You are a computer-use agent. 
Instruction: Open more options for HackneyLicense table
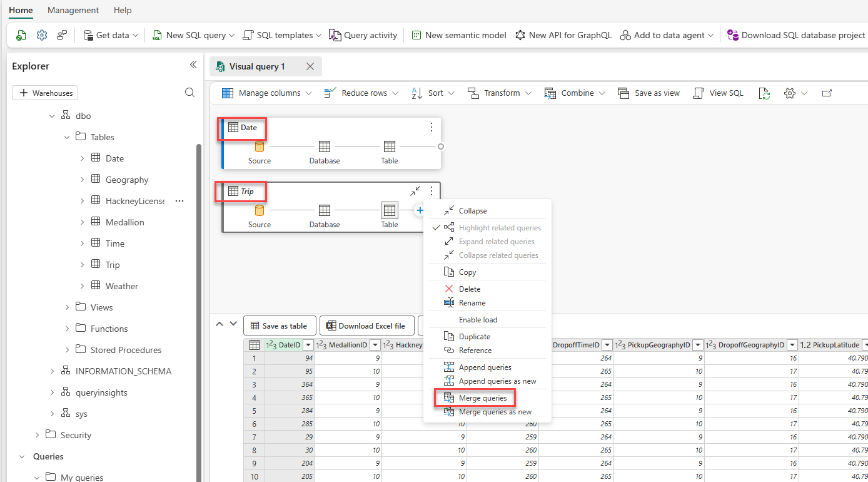pos(179,201)
